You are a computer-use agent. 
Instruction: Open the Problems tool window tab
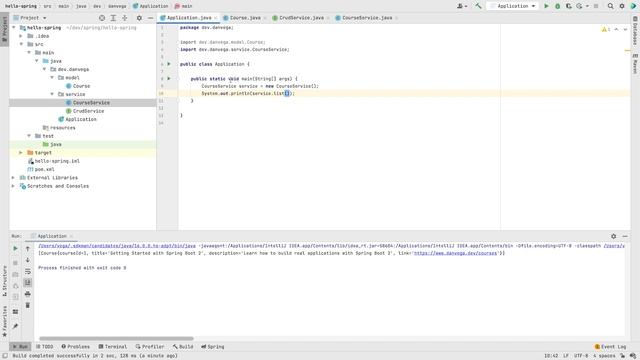click(76, 347)
